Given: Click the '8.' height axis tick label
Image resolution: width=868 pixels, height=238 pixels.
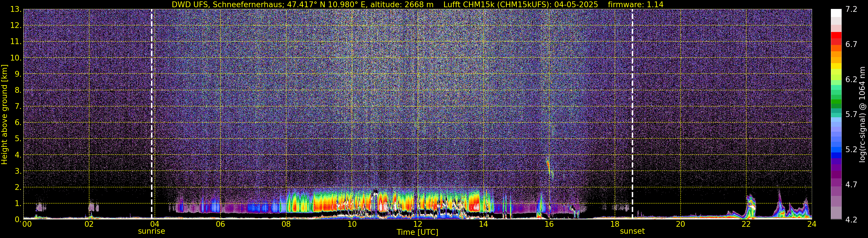Looking at the screenshot, I should tap(18, 90).
